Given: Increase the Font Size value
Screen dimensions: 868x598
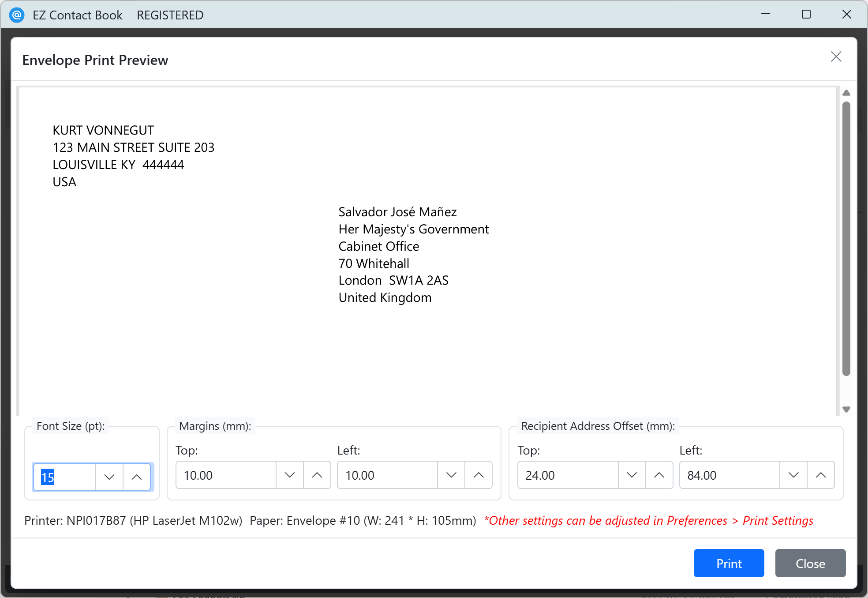Looking at the screenshot, I should (137, 477).
